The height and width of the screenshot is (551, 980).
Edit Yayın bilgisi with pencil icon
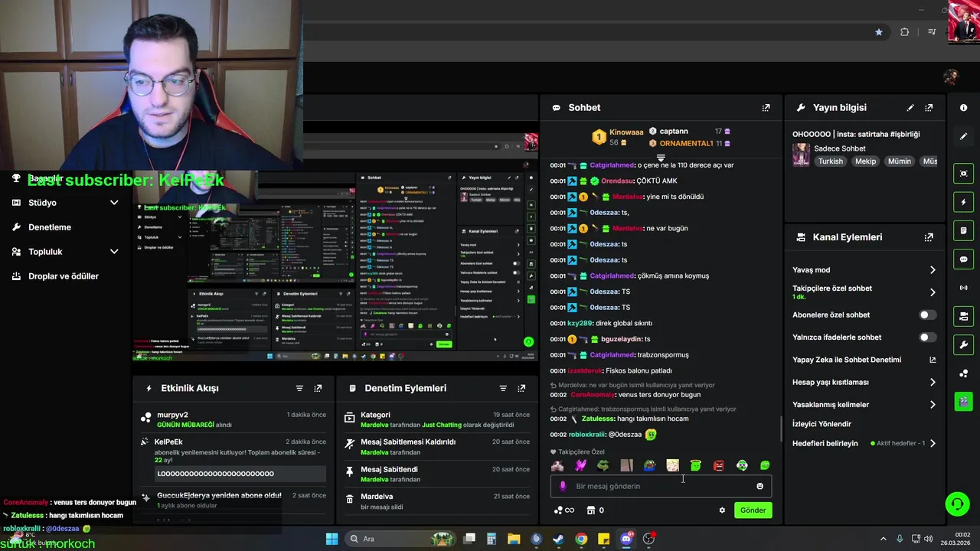pyautogui.click(x=910, y=108)
